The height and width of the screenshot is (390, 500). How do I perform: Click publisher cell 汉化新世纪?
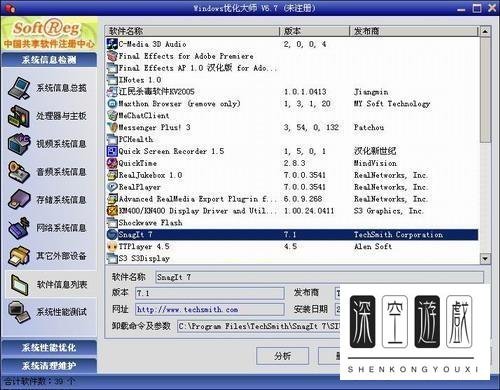point(375,151)
